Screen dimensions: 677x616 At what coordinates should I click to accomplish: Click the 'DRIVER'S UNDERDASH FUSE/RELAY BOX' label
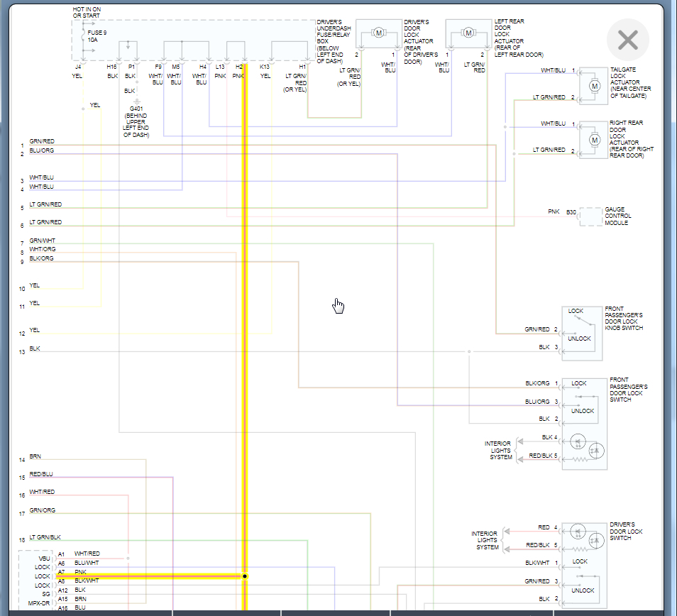pos(334,41)
